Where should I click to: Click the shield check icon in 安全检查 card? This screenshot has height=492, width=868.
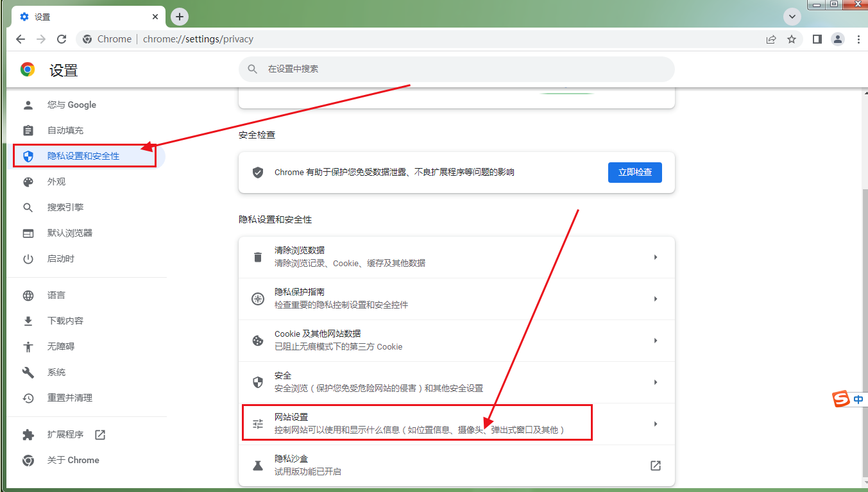[x=258, y=173]
